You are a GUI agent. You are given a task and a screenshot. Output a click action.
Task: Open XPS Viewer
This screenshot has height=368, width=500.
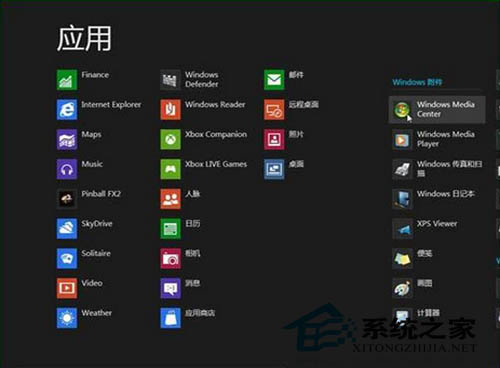(x=425, y=228)
